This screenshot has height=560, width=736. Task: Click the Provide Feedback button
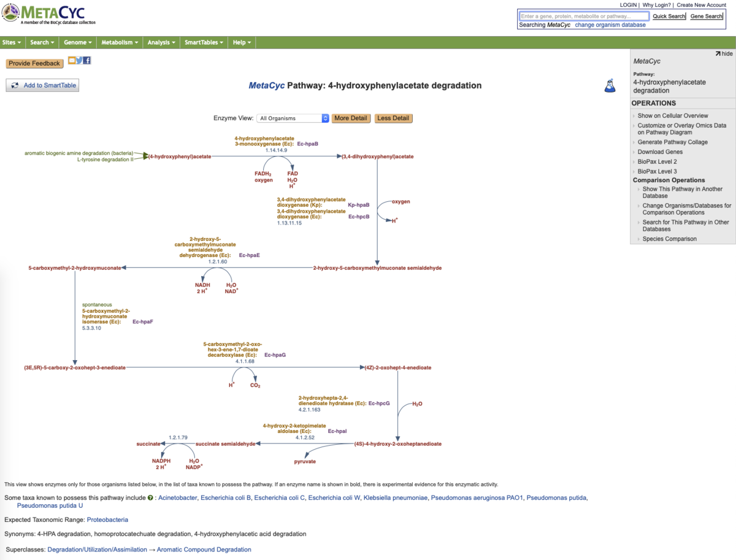coord(34,63)
